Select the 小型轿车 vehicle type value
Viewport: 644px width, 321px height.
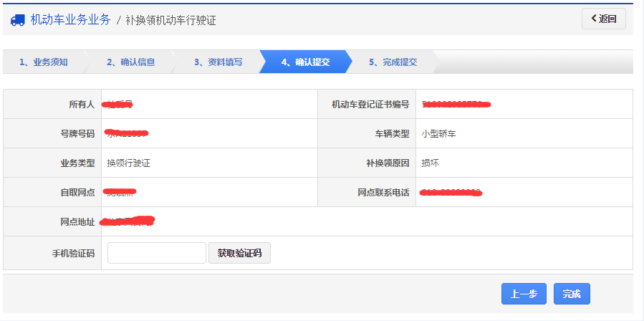[x=438, y=133]
